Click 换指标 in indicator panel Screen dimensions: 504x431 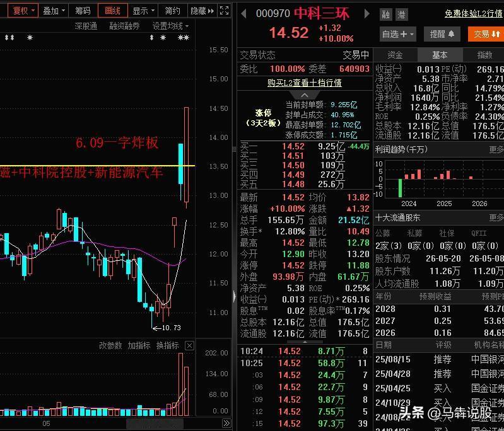167,345
